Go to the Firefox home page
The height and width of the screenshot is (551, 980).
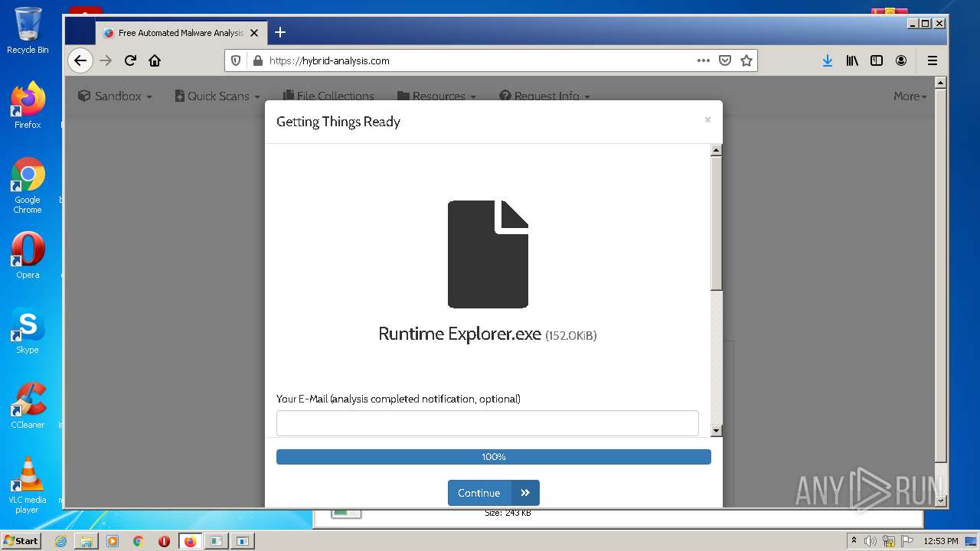(x=155, y=60)
